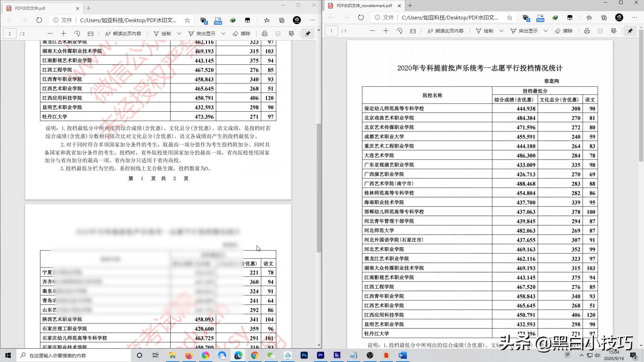Refresh the right browser window
Screen dimensions: 644x362
click(x=361, y=17)
